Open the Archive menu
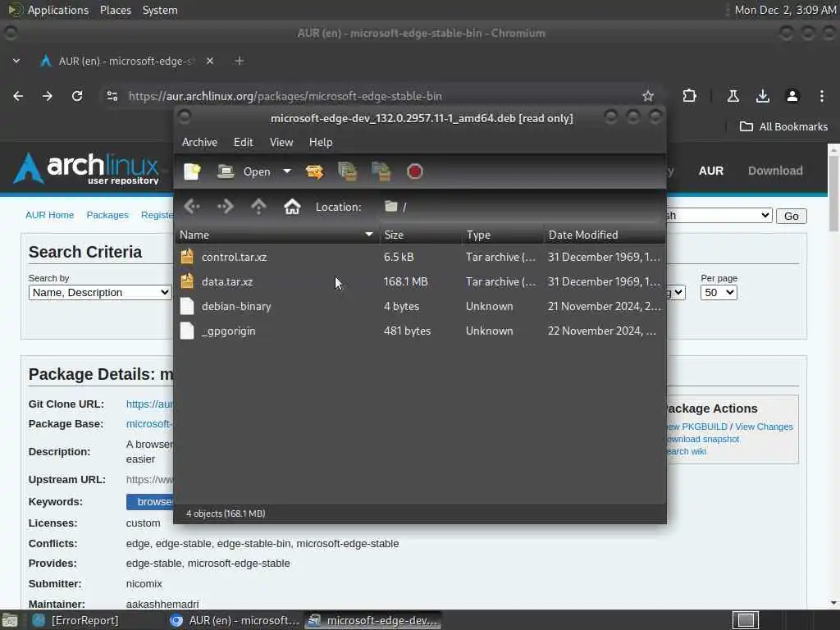 [199, 142]
